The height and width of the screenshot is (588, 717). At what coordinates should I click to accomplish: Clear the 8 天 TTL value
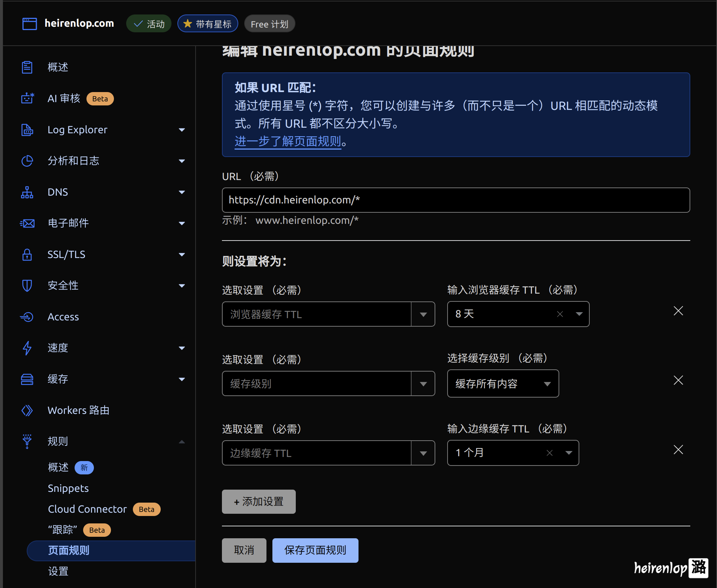point(560,314)
